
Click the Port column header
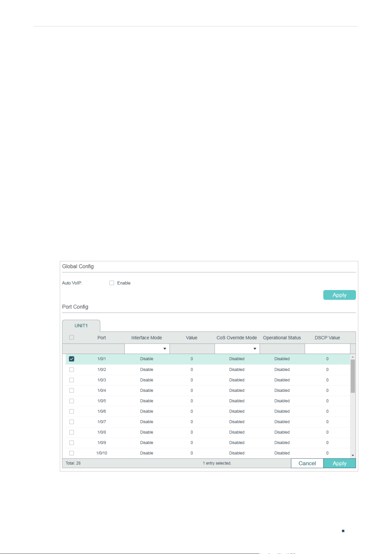pos(102,338)
